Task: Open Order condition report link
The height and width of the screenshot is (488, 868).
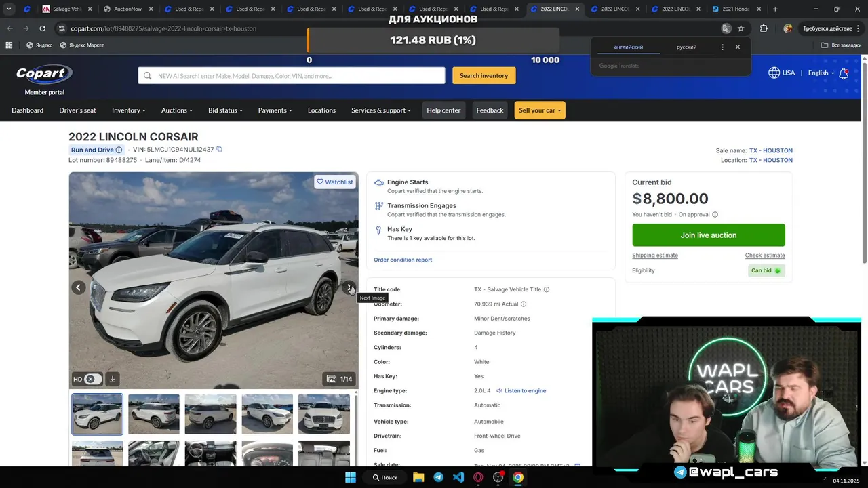Action: point(403,260)
